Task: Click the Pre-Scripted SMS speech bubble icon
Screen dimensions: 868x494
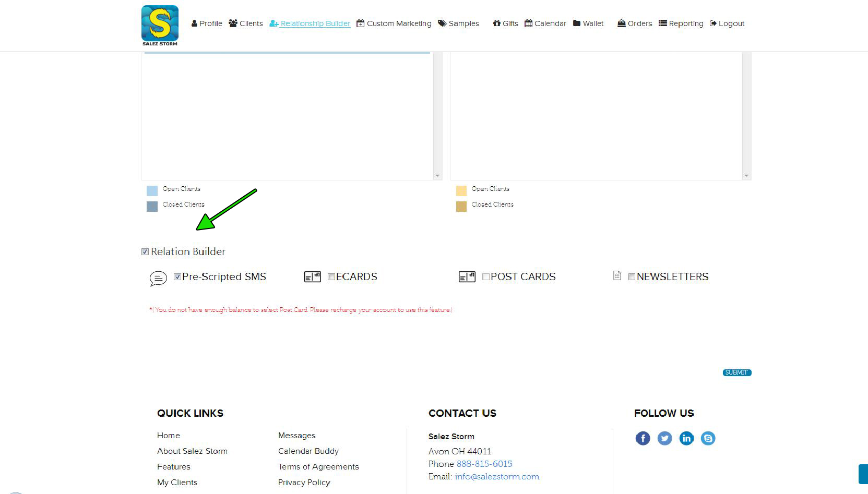Action: click(158, 279)
